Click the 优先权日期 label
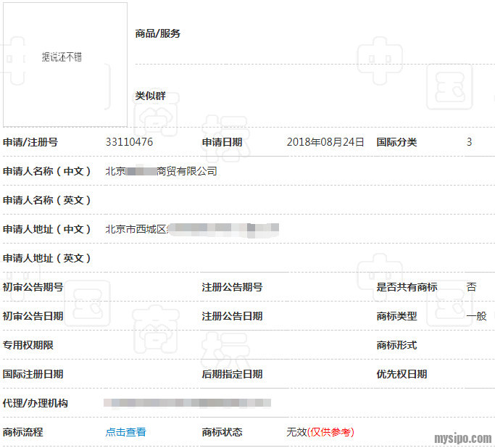495x448 pixels. [402, 374]
